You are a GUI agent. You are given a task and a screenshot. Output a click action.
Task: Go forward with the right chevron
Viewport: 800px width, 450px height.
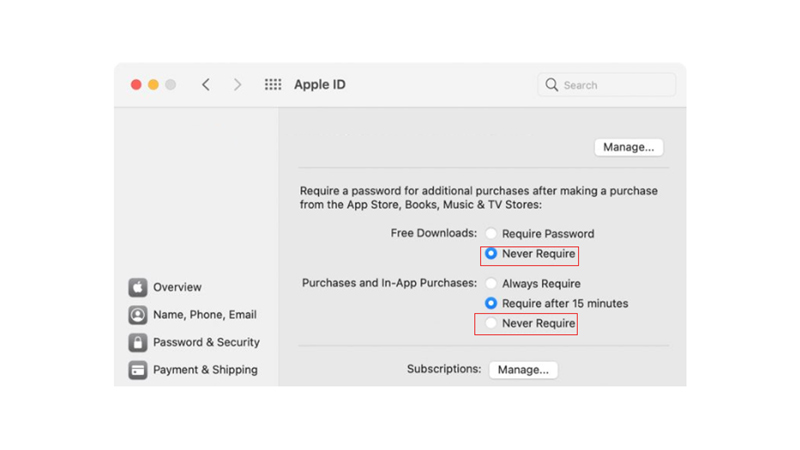[237, 85]
